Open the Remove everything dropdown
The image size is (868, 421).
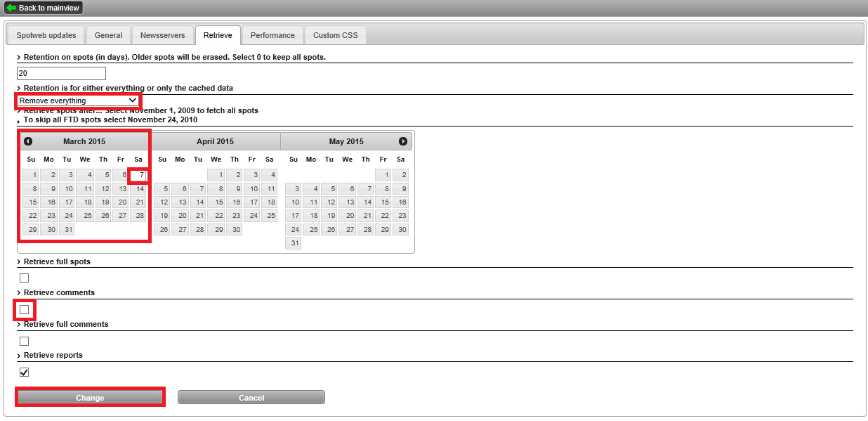[x=78, y=101]
